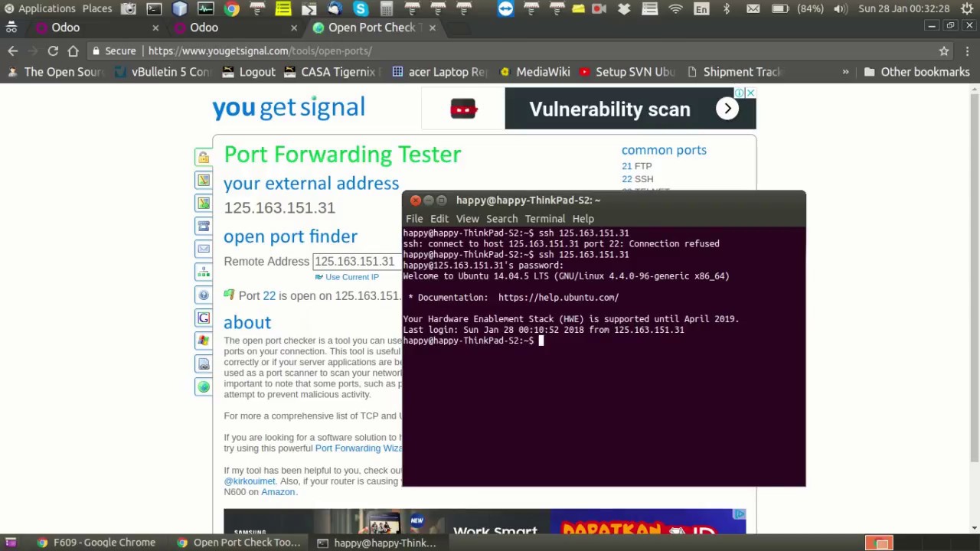This screenshot has width=980, height=551.
Task: Click the Vulnerability scan ad arrow
Action: pos(727,109)
